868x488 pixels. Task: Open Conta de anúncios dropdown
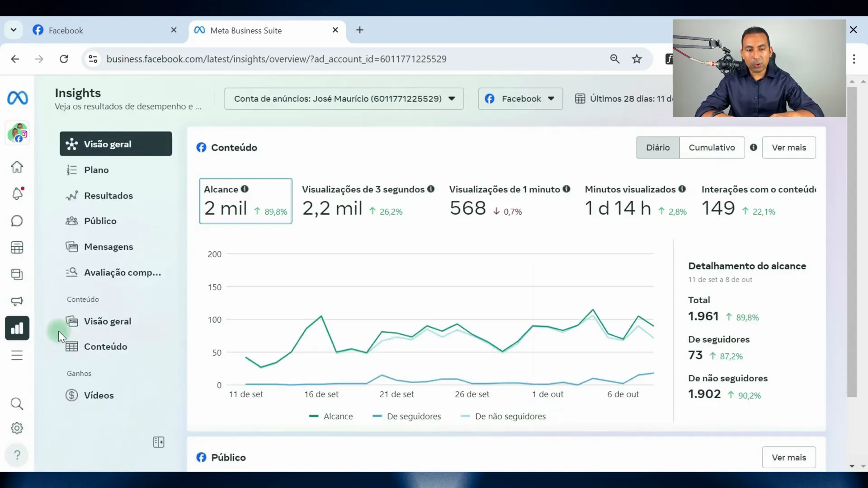(344, 99)
